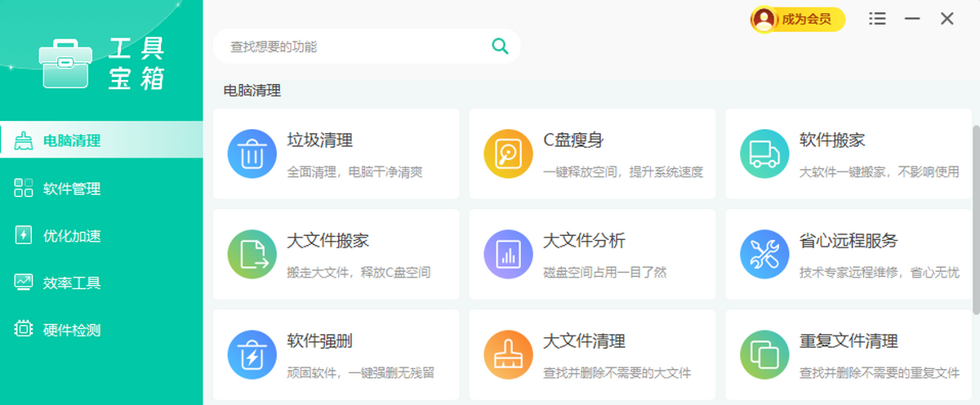Click the 硬件检测 chip icon

(24, 329)
